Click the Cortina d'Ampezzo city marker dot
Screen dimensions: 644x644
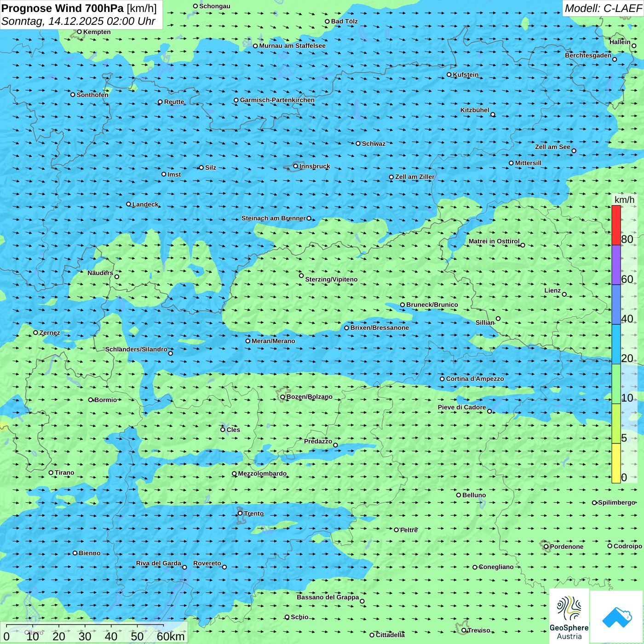443,379
